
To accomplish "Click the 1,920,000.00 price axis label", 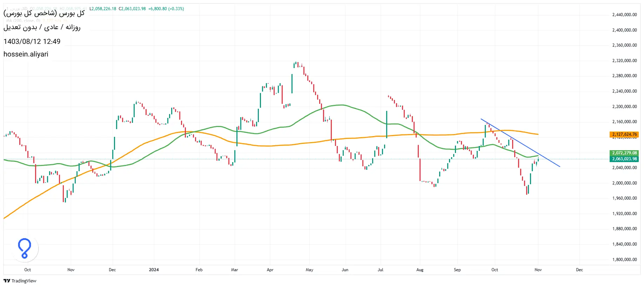I will pyautogui.click(x=624, y=214).
